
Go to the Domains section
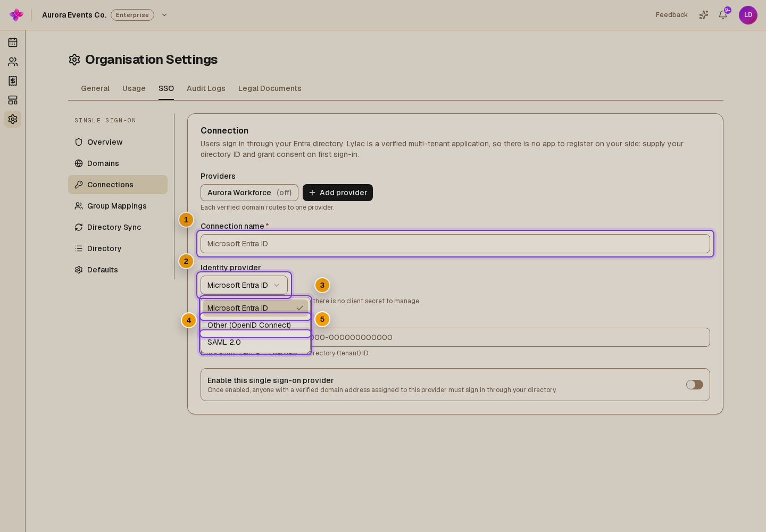pyautogui.click(x=118, y=163)
